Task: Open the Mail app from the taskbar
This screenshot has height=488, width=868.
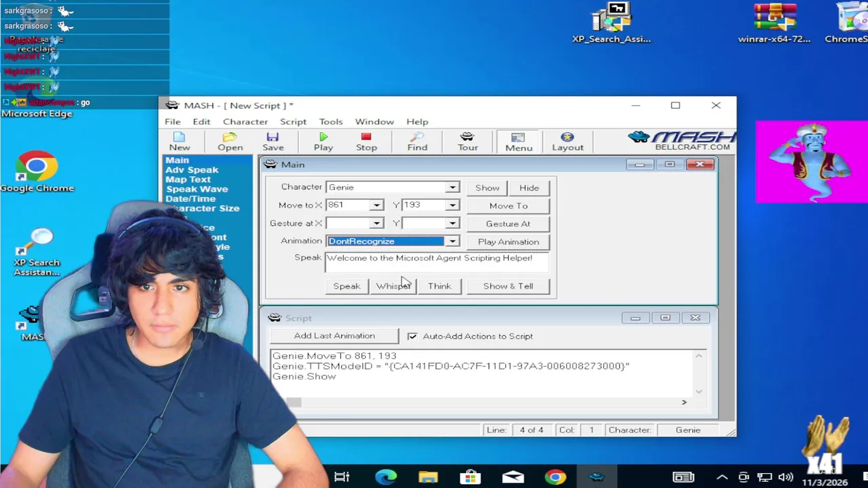Action: tap(513, 477)
